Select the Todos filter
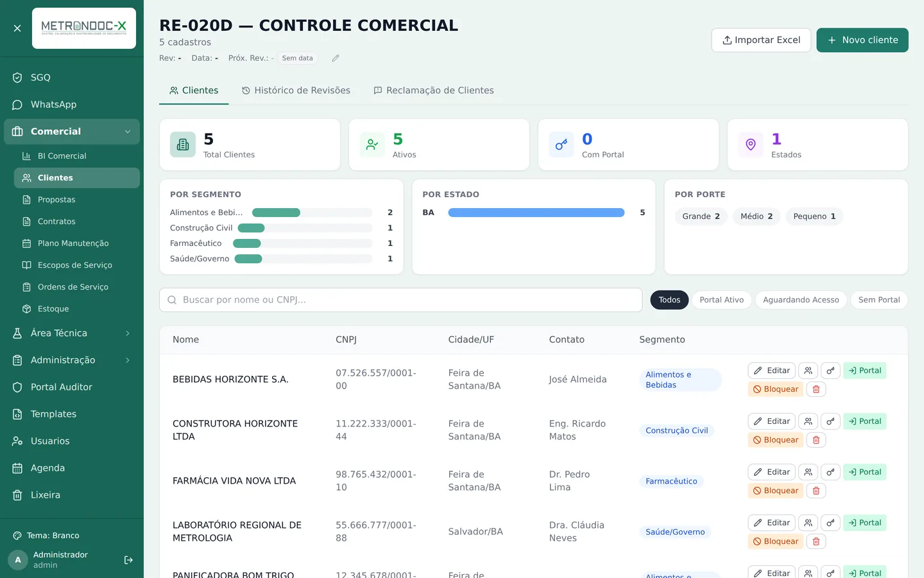This screenshot has height=578, width=924. point(669,300)
